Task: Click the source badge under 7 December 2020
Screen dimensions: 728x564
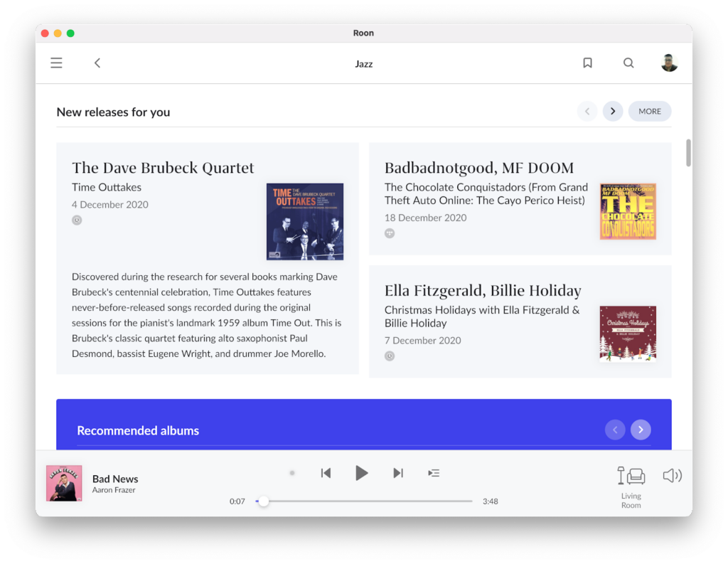Action: pyautogui.click(x=390, y=356)
